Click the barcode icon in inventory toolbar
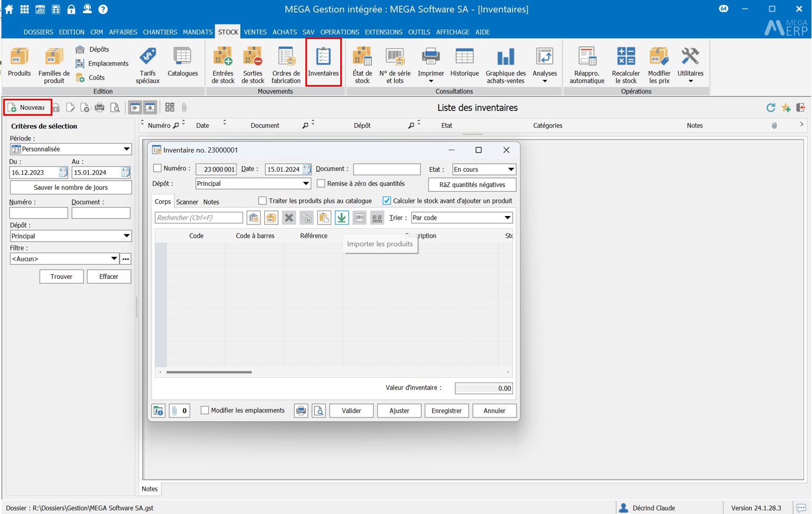Viewport: 812px width, 514px height. click(x=359, y=218)
